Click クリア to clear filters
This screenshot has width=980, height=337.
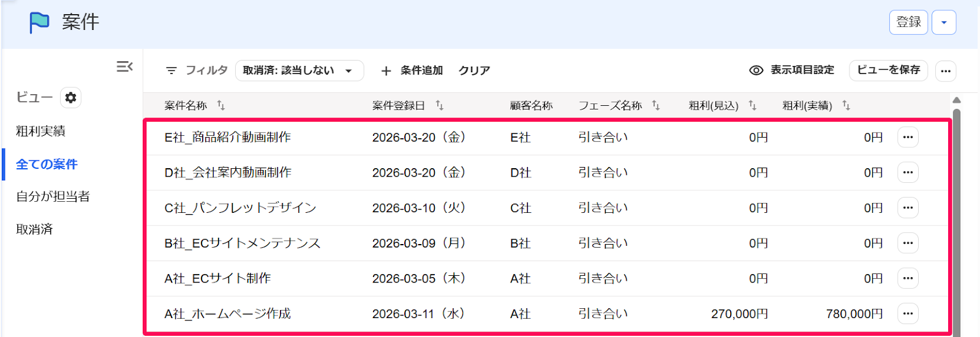[474, 70]
